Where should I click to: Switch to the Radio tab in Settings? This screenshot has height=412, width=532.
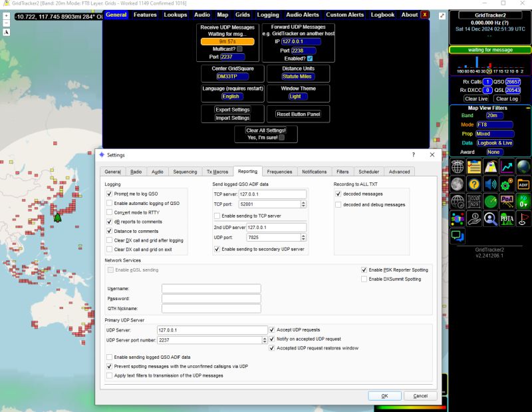136,172
